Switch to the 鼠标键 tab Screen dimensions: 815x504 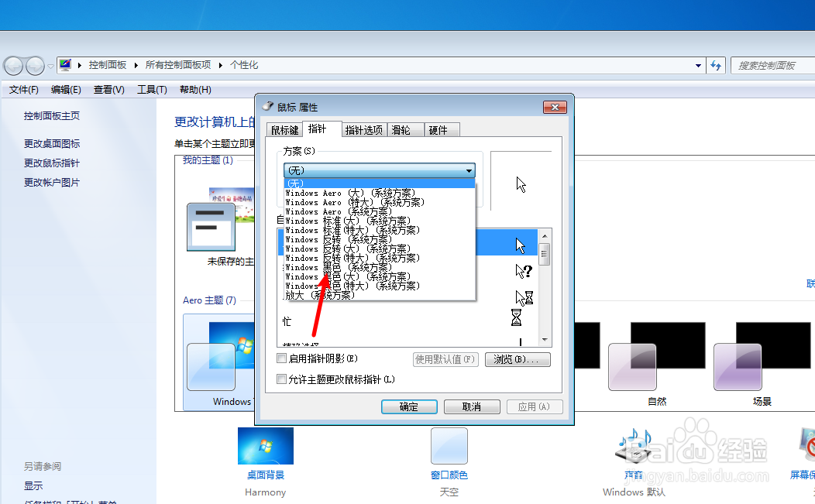coord(284,130)
